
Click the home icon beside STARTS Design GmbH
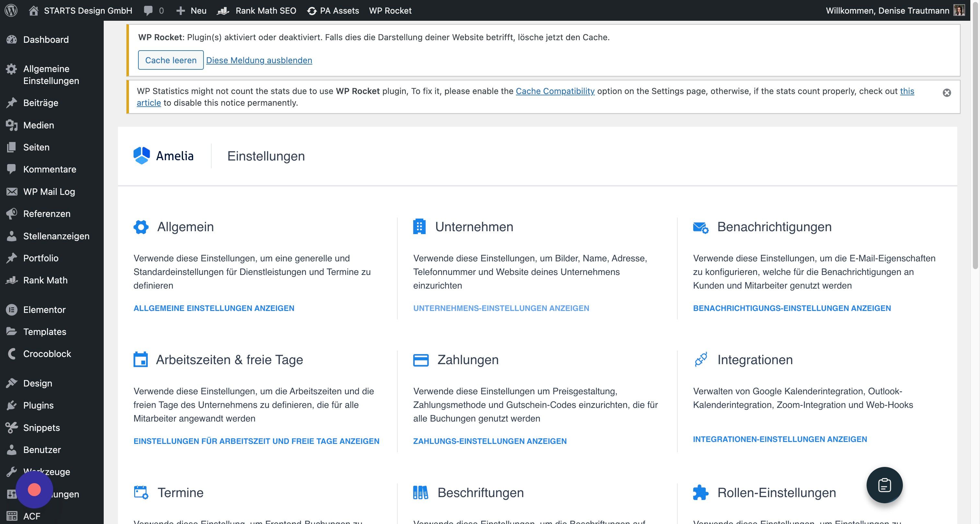click(33, 11)
